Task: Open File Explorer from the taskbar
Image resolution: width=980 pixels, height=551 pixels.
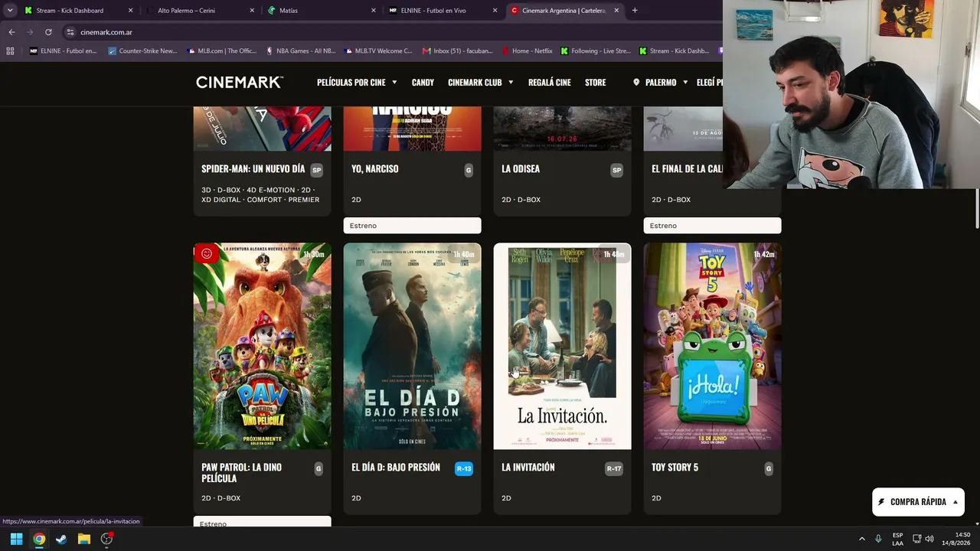Action: pyautogui.click(x=84, y=539)
